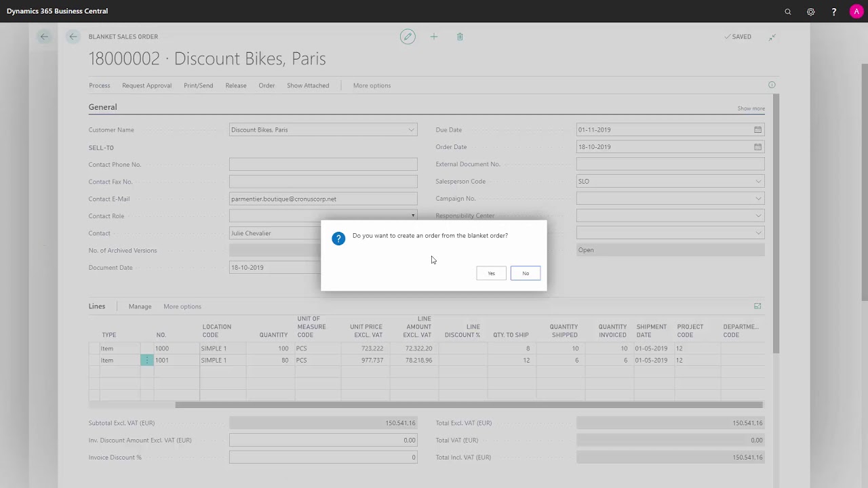Open the Release menu
The width and height of the screenshot is (868, 488).
pyautogui.click(x=236, y=85)
